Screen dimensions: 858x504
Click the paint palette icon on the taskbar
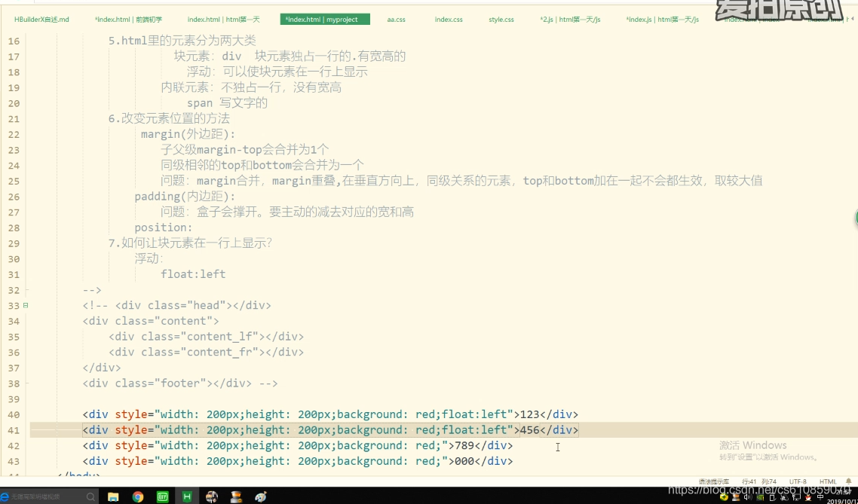click(260, 496)
